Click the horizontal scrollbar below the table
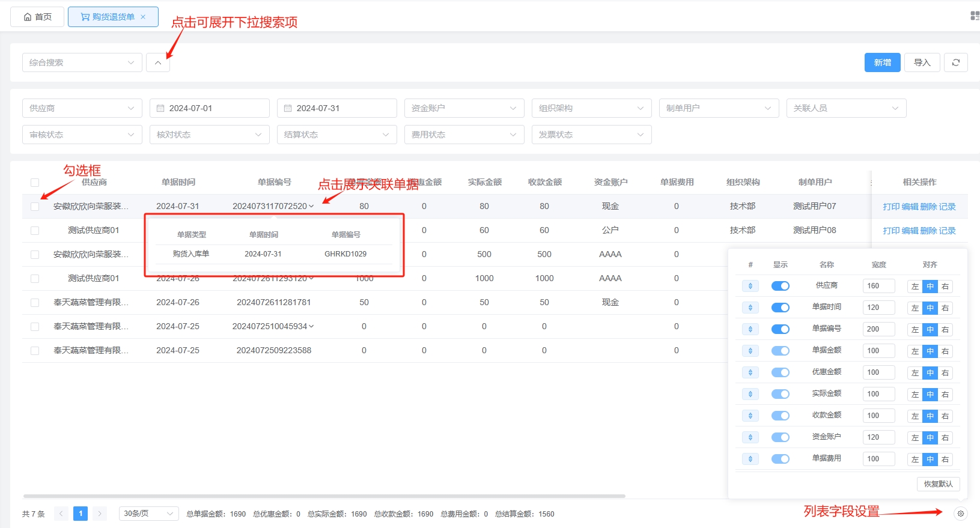980x528 pixels. click(x=324, y=496)
